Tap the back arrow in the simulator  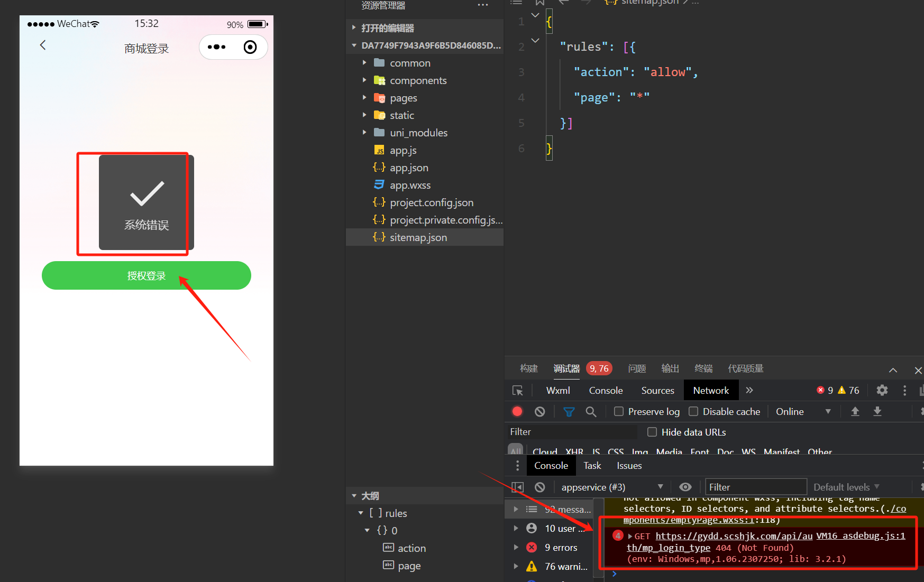43,45
